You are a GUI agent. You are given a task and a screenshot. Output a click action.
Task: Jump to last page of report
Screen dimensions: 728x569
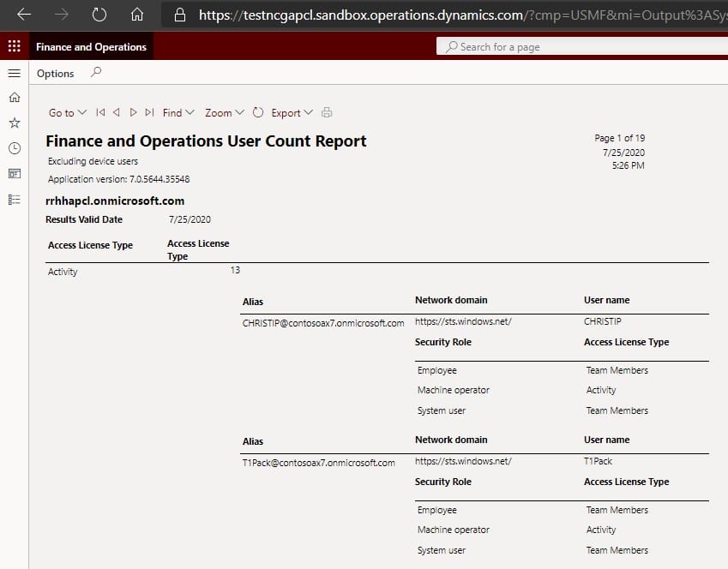[149, 112]
